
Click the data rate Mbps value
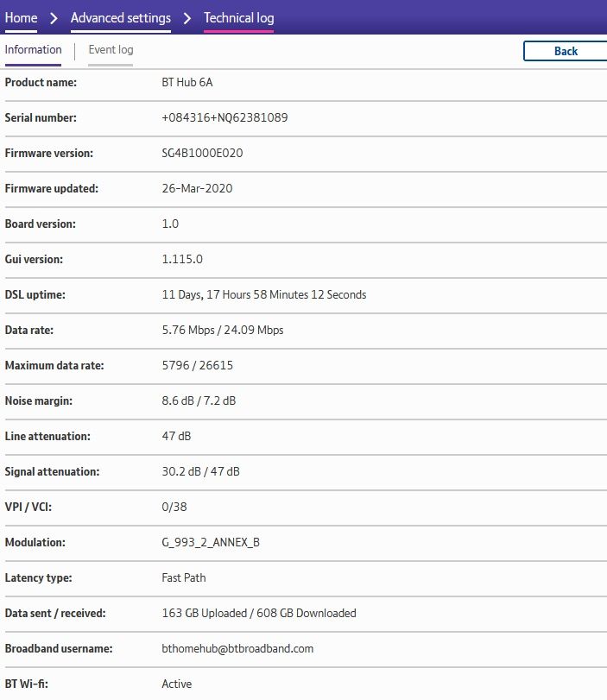(x=222, y=330)
